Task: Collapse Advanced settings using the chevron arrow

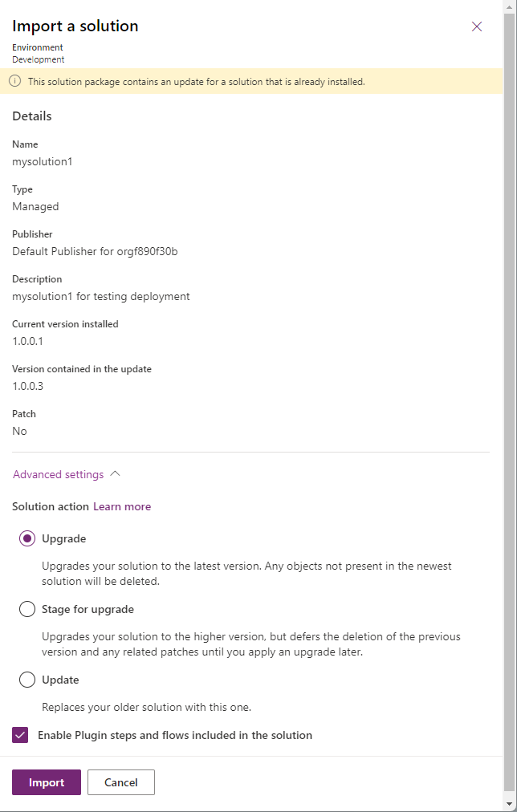Action: coord(115,474)
